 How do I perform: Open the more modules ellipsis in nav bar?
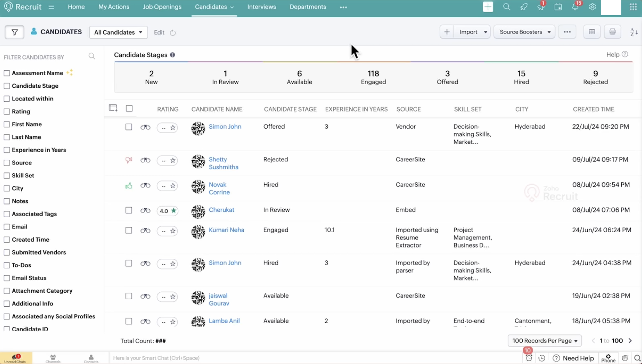(343, 7)
